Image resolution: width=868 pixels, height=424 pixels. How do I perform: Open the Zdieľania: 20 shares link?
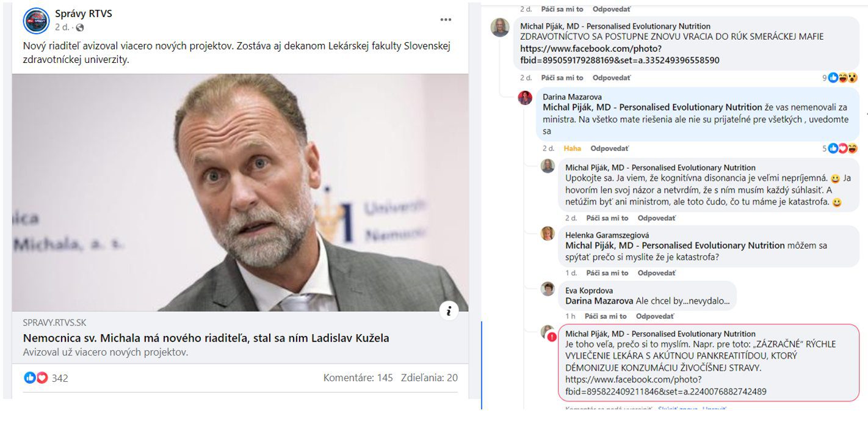[x=429, y=378]
